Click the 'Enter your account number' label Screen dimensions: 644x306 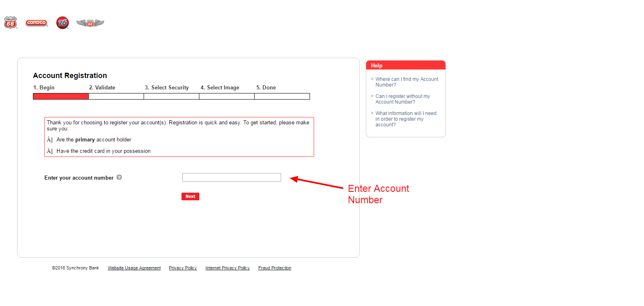pos(79,178)
